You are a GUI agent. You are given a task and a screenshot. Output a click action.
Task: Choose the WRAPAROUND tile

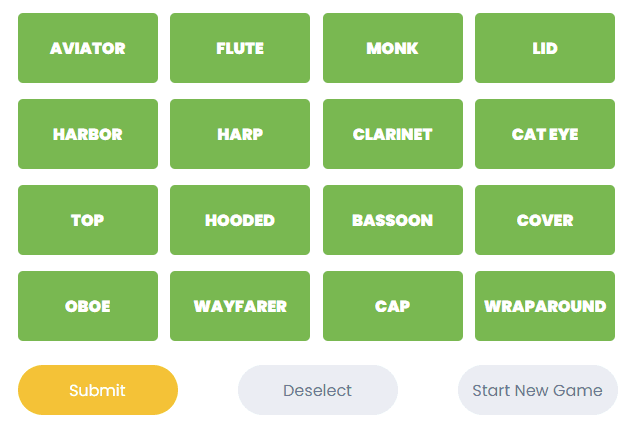(x=545, y=306)
